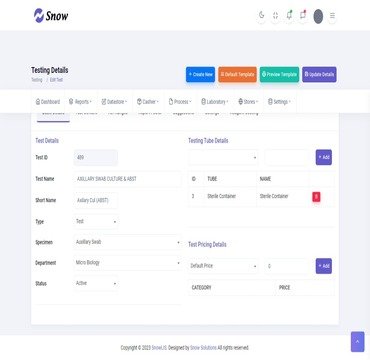Open the Department dropdown
The height and width of the screenshot is (360, 370).
(127, 263)
